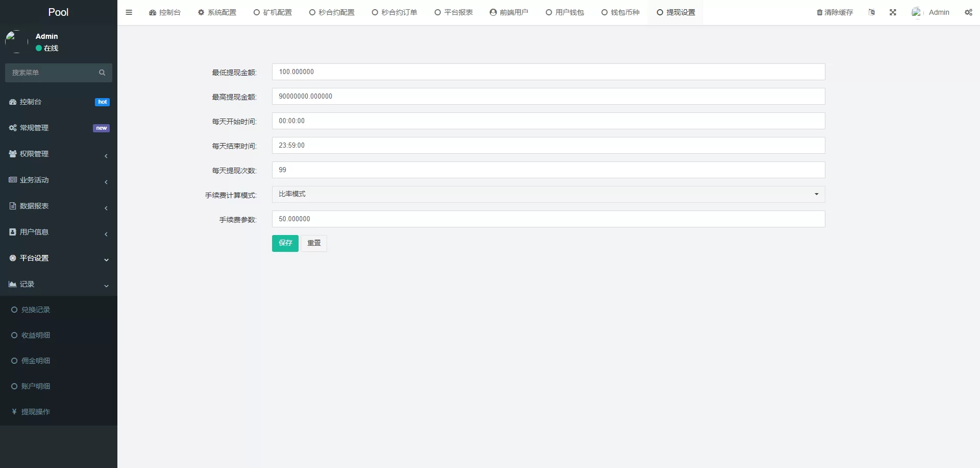Screen dimensions: 980x468
Task: Switch to the 矿机配置 tab
Action: [273, 12]
